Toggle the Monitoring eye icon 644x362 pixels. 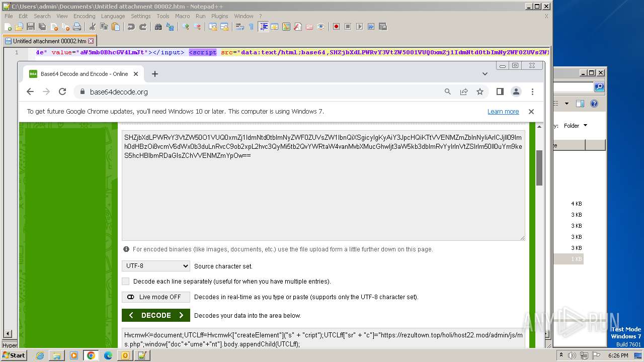click(321, 27)
